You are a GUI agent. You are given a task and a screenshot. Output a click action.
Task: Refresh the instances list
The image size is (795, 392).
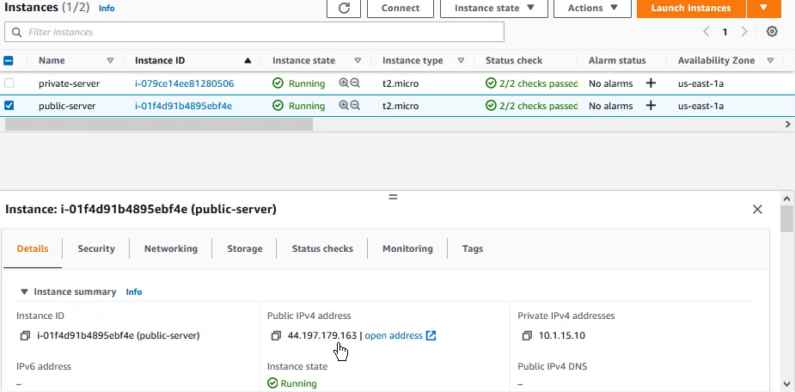(x=344, y=8)
